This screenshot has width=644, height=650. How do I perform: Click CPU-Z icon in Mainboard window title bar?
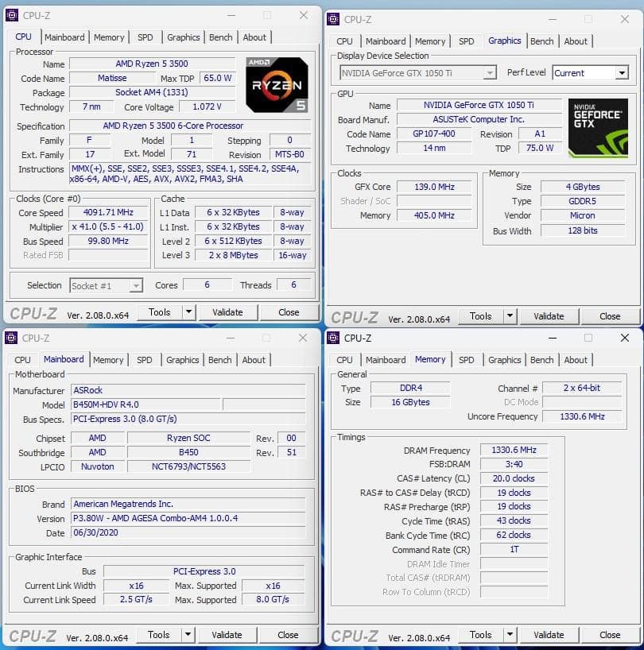click(x=10, y=338)
